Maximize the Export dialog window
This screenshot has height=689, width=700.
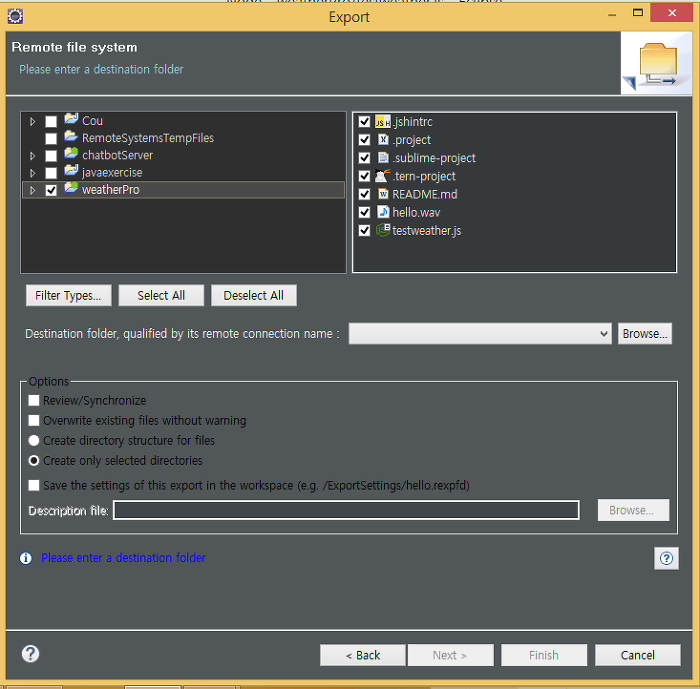click(638, 13)
